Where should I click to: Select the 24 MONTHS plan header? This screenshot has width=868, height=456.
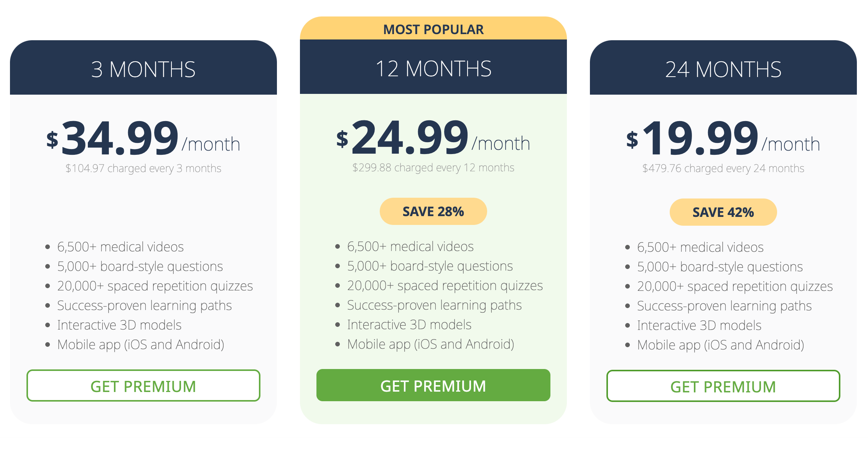(x=723, y=69)
